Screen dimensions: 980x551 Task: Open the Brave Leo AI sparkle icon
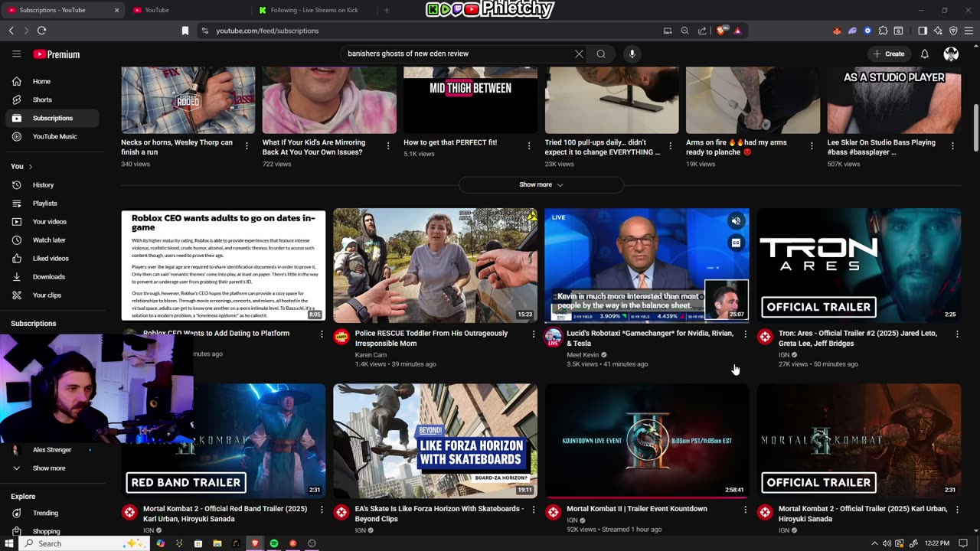(938, 31)
